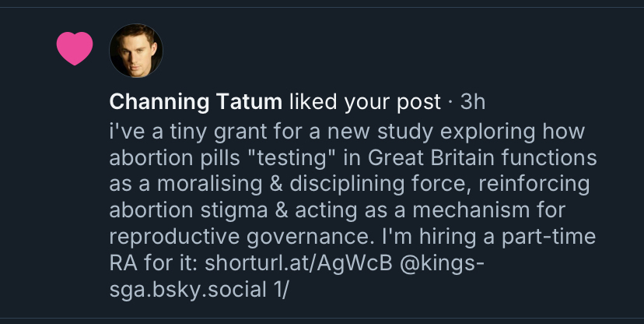The height and width of the screenshot is (324, 644).
Task: Open the shorturl.at/AgWcB link
Action: coord(299,263)
